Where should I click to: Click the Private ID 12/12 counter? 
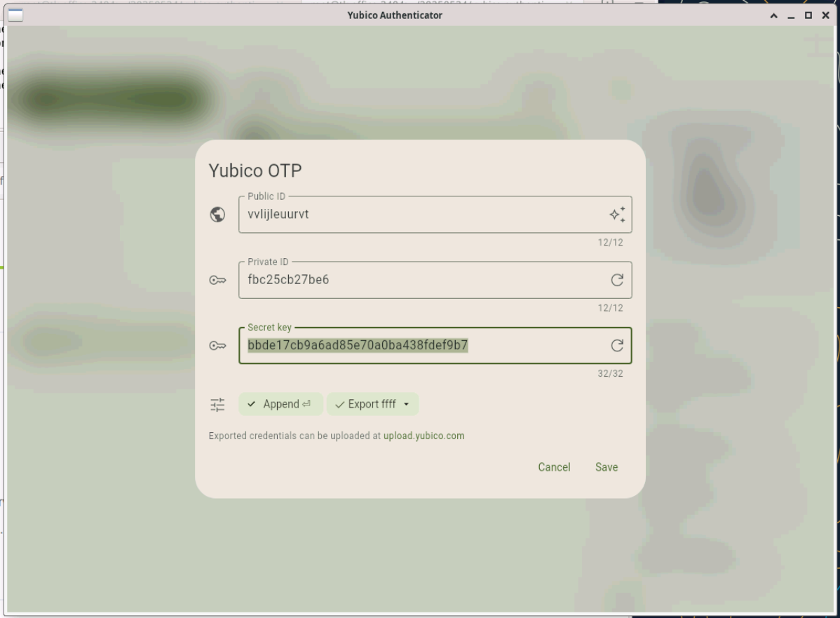click(610, 308)
